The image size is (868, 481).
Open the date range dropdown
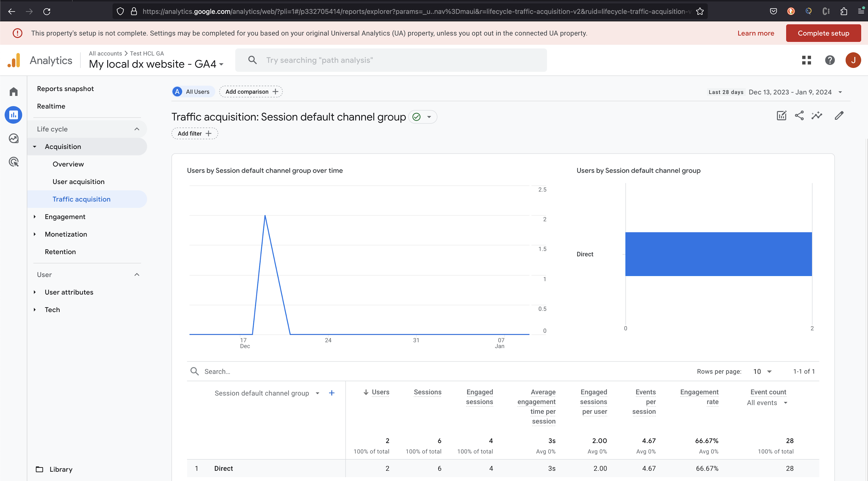840,92
